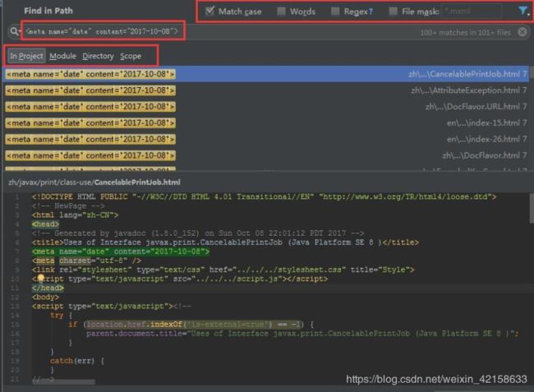This screenshot has height=392, width=534.
Task: Enable the File mask checkbox
Action: click(x=393, y=12)
